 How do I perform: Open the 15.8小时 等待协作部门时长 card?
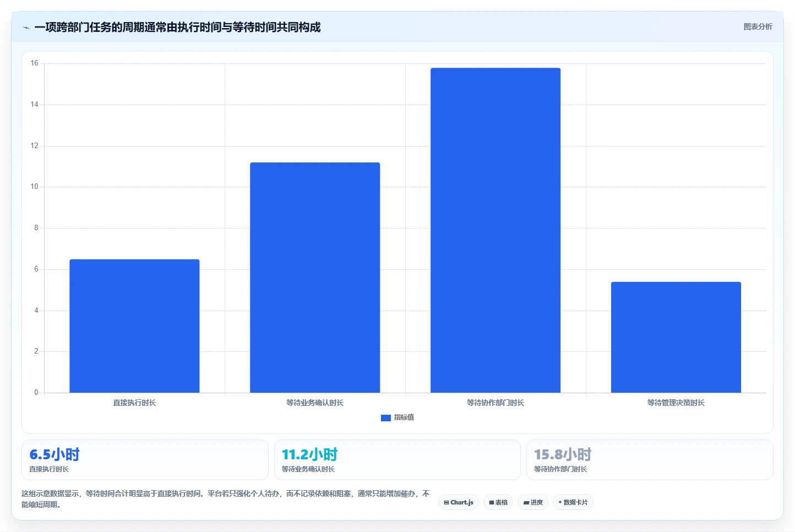[650, 460]
